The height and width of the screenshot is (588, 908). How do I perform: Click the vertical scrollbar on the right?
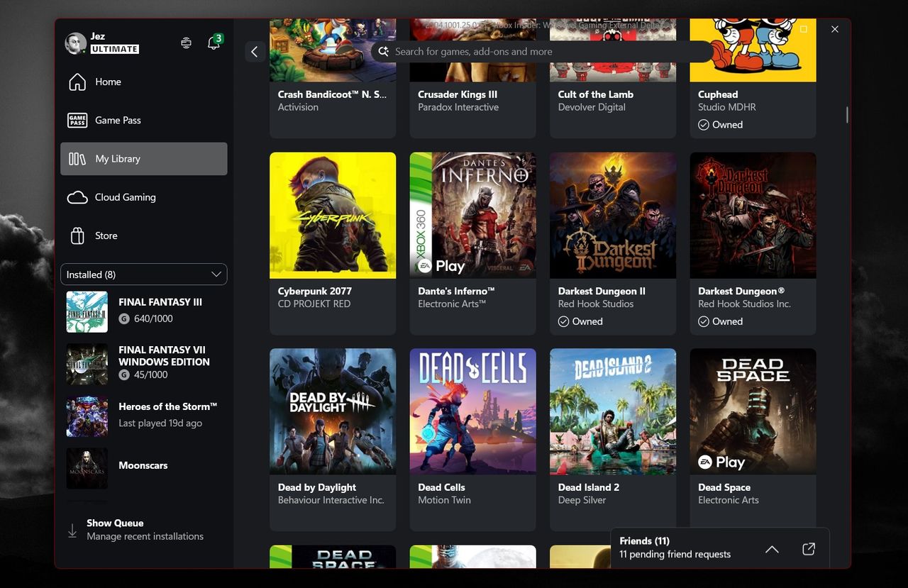tap(846, 113)
